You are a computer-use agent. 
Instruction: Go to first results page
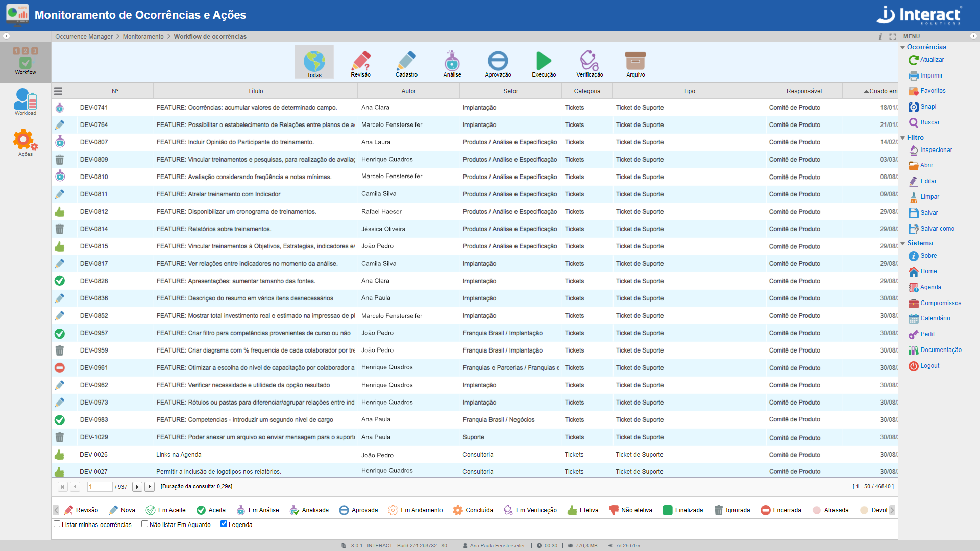point(62,487)
